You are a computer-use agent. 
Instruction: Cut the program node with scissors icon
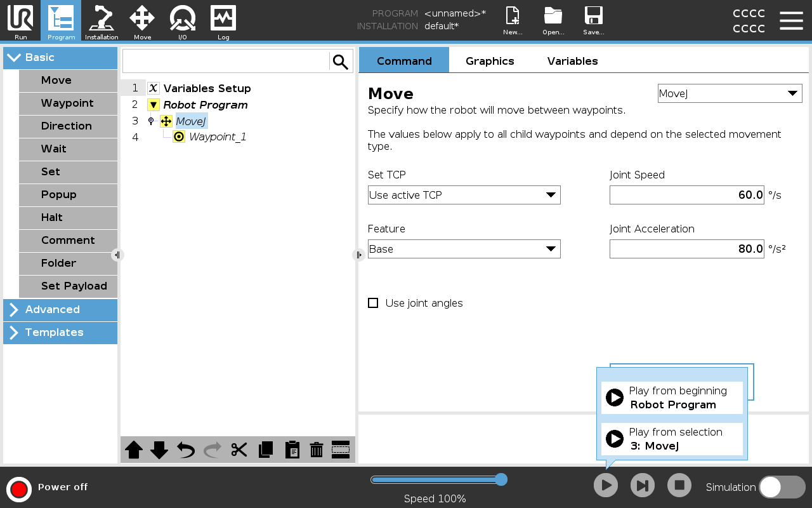[x=238, y=450]
